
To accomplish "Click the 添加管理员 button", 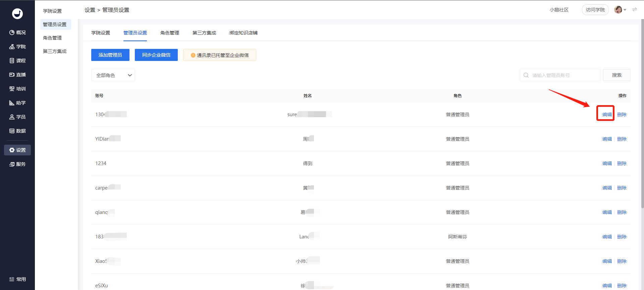I will point(110,55).
